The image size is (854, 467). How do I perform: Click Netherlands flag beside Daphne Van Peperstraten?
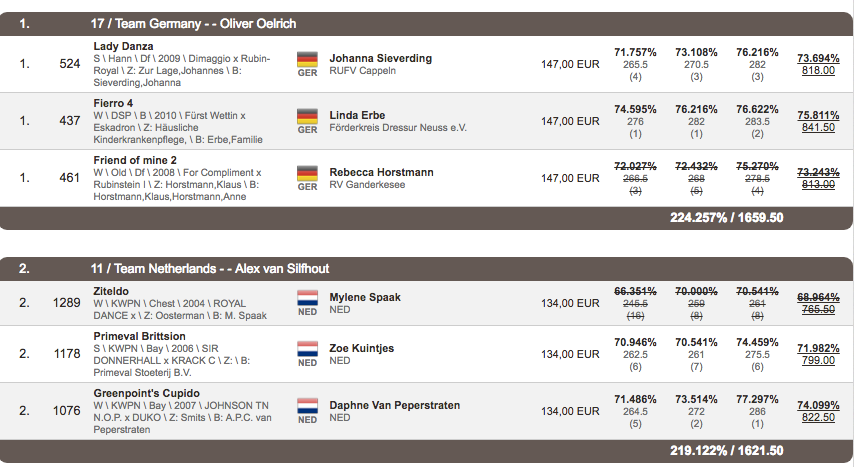pyautogui.click(x=307, y=406)
